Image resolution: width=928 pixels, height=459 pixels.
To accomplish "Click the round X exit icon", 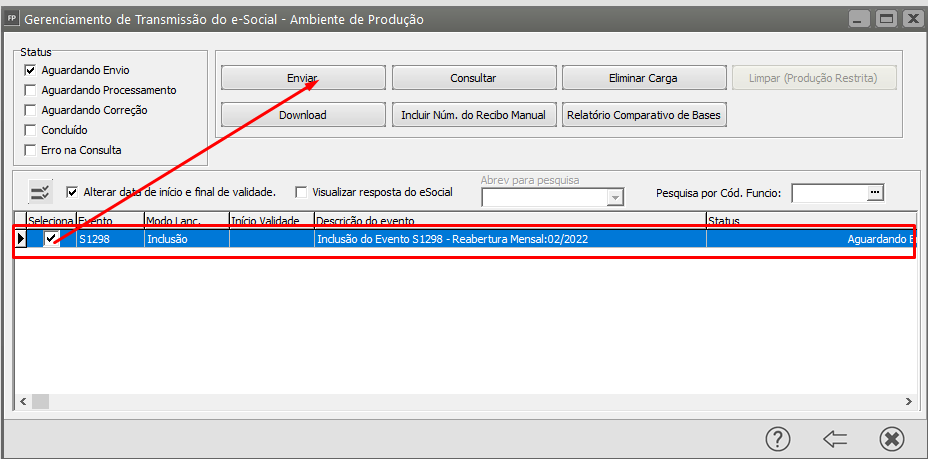I will [892, 439].
